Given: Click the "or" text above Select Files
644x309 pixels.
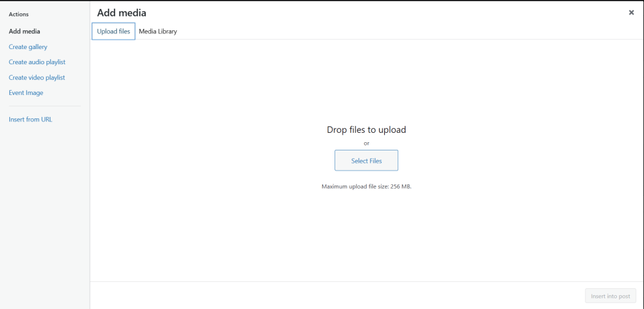Looking at the screenshot, I should coord(366,143).
